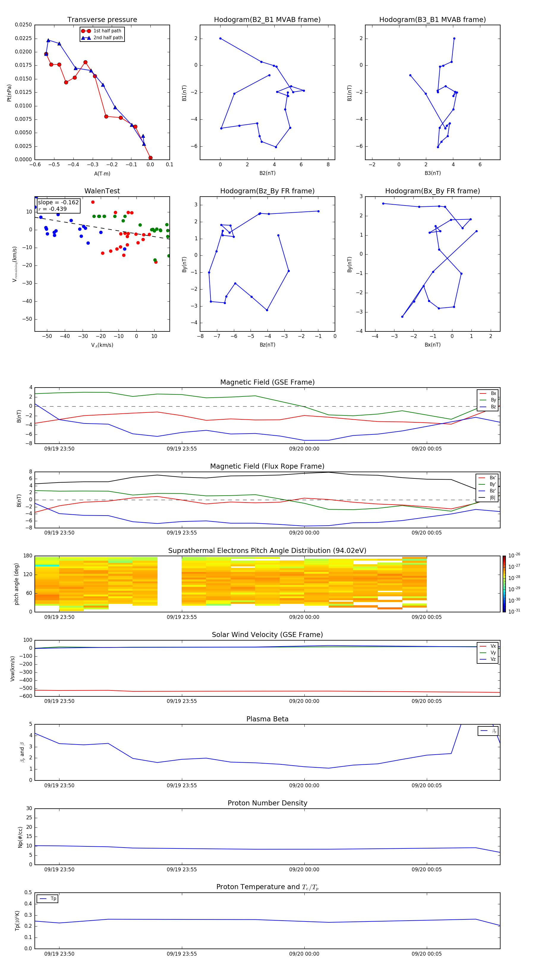Click '09/20 00:05' tick under proton temperature
This screenshot has width=535, height=980.
(x=427, y=954)
